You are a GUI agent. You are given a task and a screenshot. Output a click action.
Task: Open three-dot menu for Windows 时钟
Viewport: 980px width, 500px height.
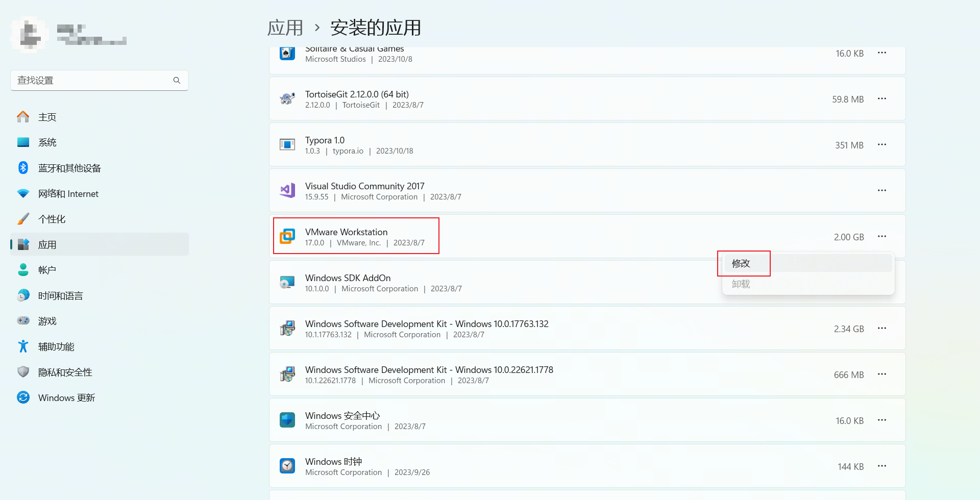882,466
